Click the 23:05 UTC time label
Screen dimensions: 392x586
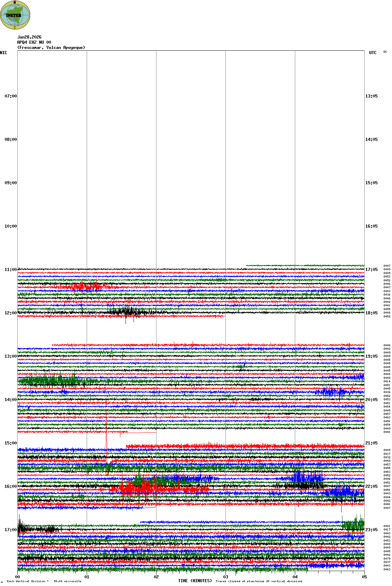(371, 530)
